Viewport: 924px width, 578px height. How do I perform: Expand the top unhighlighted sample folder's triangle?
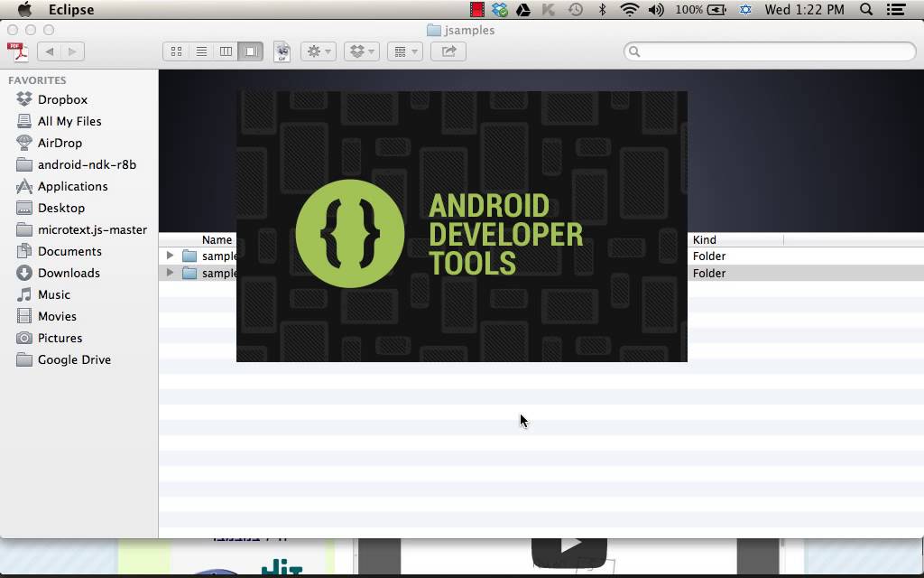[170, 256]
